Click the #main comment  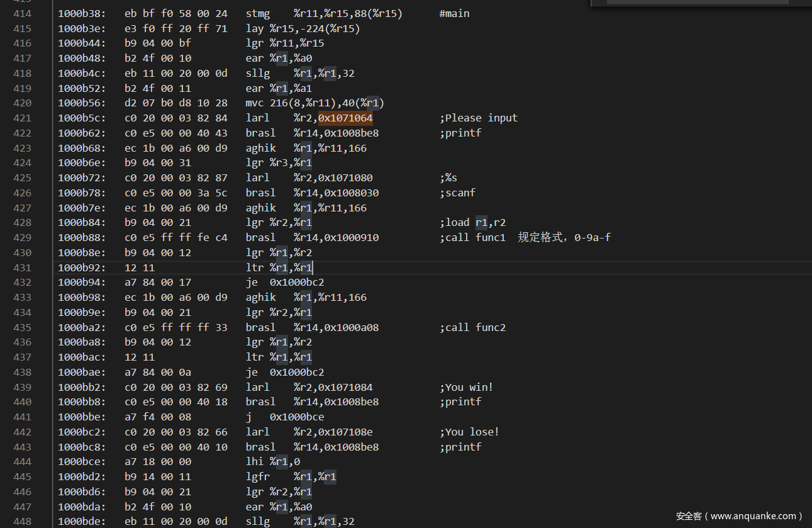pyautogui.click(x=454, y=13)
